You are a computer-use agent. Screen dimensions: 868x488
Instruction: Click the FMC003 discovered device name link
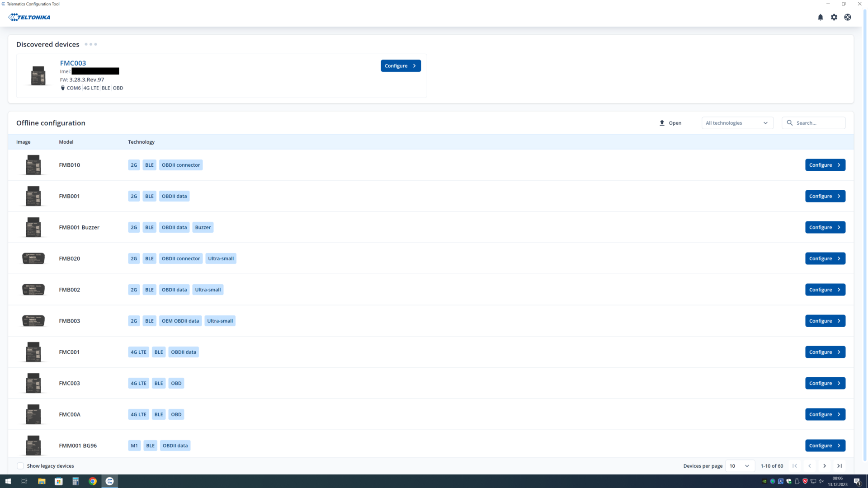coord(73,63)
